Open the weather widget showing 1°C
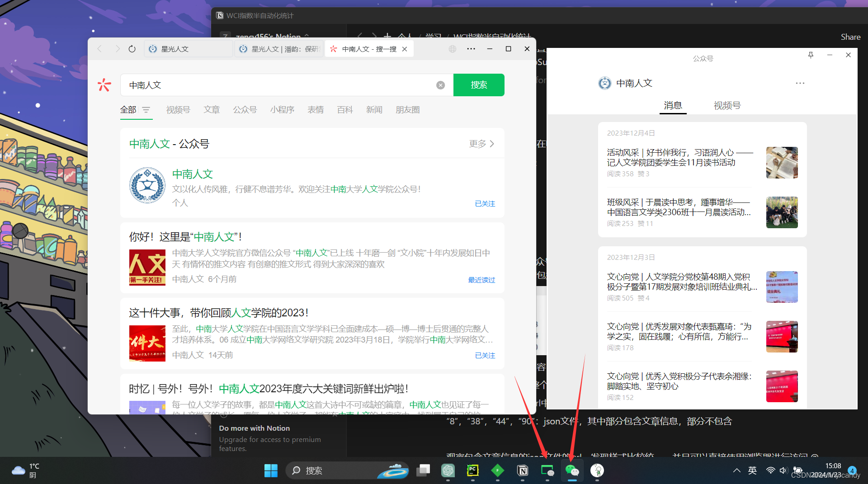This screenshot has height=484, width=868. point(26,470)
